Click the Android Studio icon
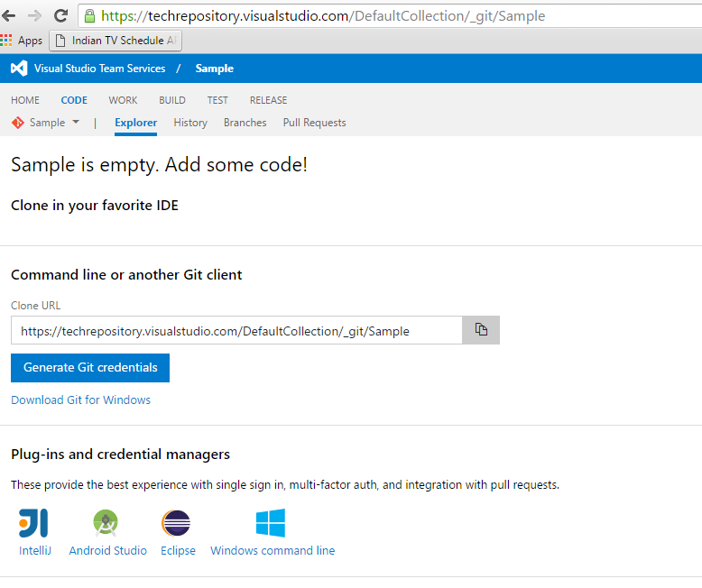 (107, 523)
